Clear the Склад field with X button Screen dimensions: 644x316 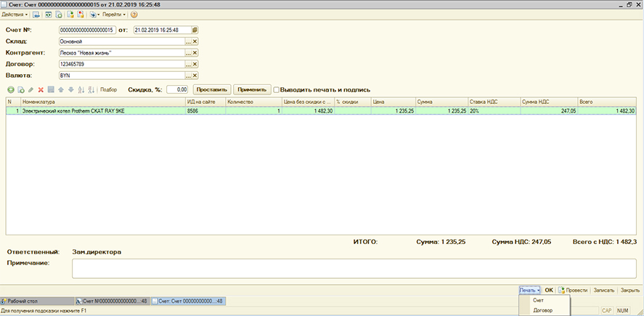195,41
